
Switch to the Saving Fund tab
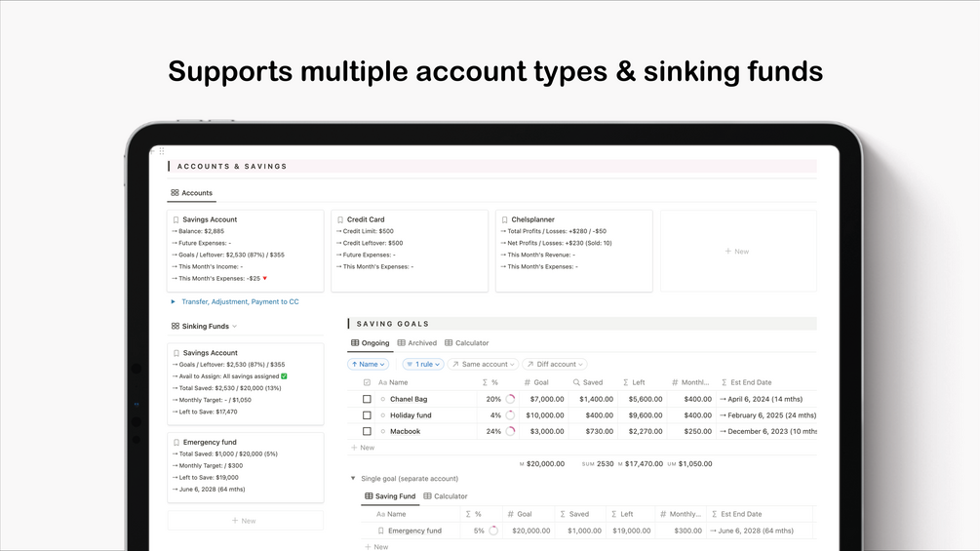point(390,496)
